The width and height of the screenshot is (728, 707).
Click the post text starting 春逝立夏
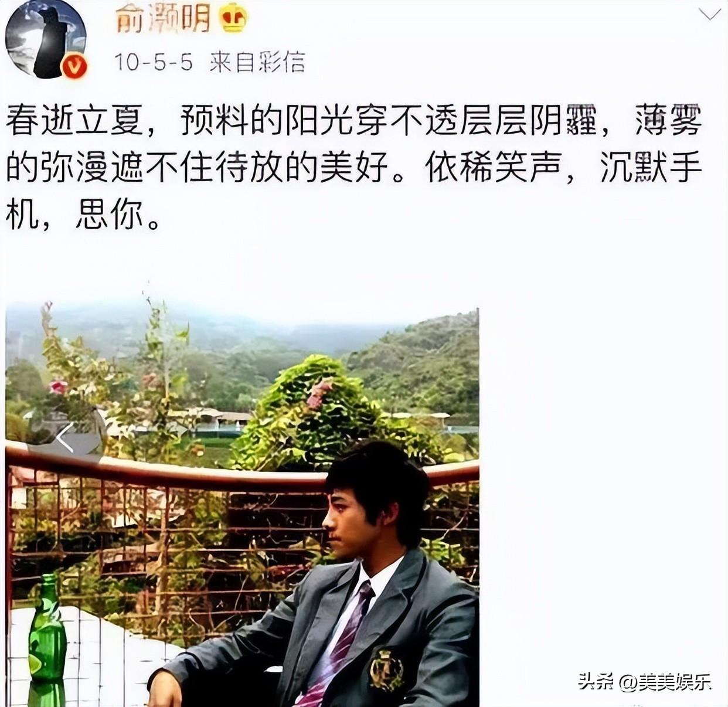click(354, 167)
